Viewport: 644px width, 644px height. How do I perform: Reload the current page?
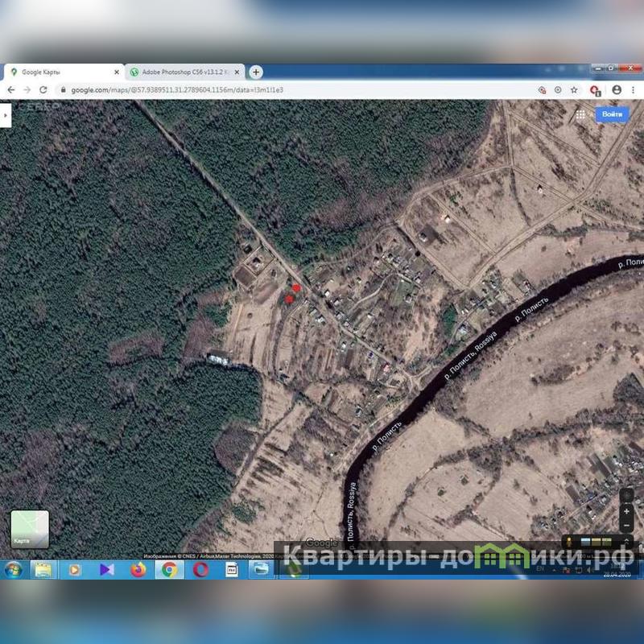tap(43, 90)
